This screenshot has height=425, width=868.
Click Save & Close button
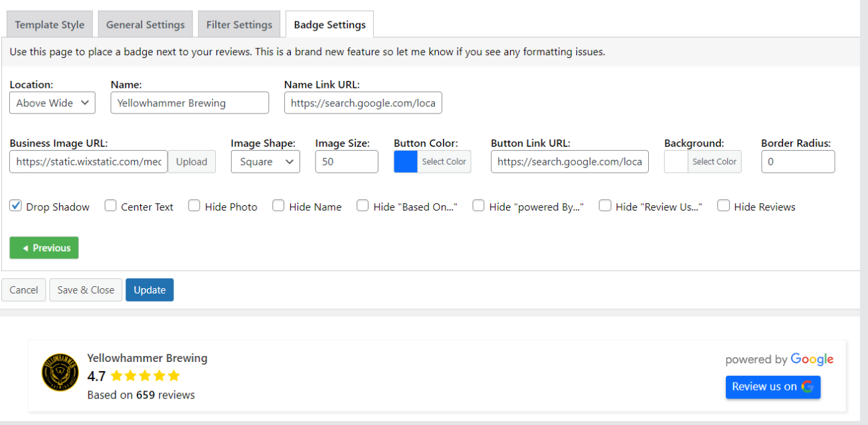[86, 290]
